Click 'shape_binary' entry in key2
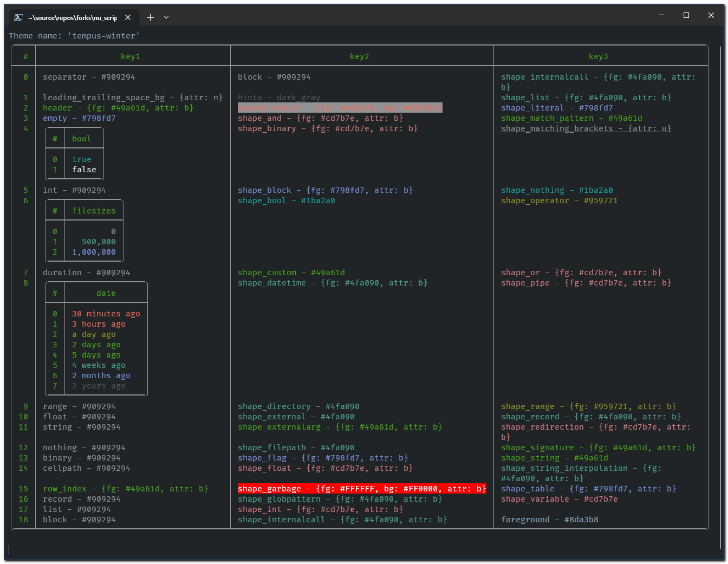The width and height of the screenshot is (728, 564). pyautogui.click(x=328, y=128)
